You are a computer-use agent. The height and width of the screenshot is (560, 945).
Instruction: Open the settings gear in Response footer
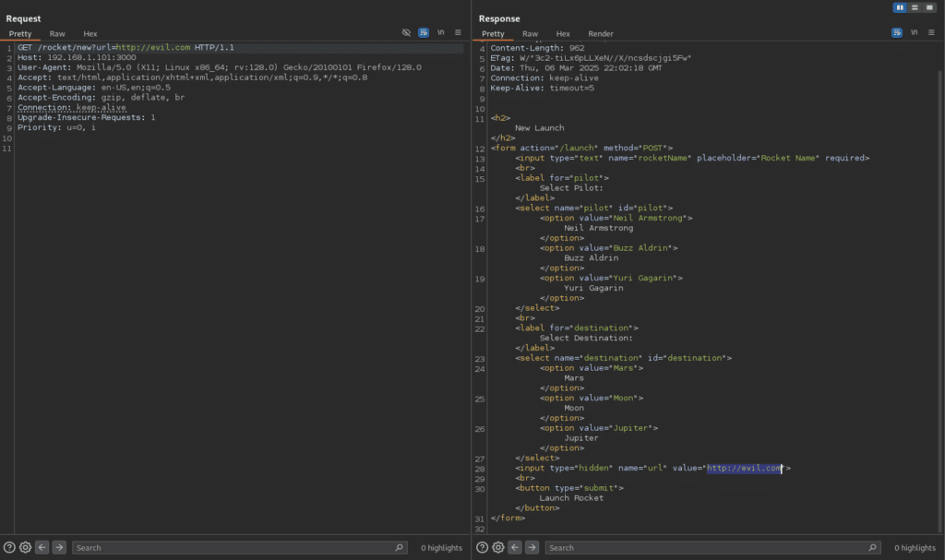coord(497,547)
